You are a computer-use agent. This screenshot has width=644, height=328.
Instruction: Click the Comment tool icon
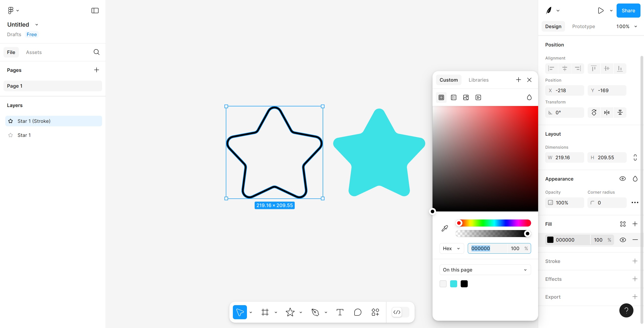click(x=357, y=312)
